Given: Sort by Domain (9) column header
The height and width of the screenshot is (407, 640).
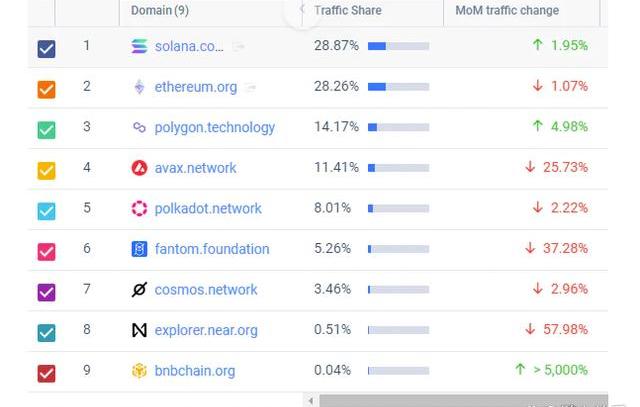Looking at the screenshot, I should coord(159,11).
